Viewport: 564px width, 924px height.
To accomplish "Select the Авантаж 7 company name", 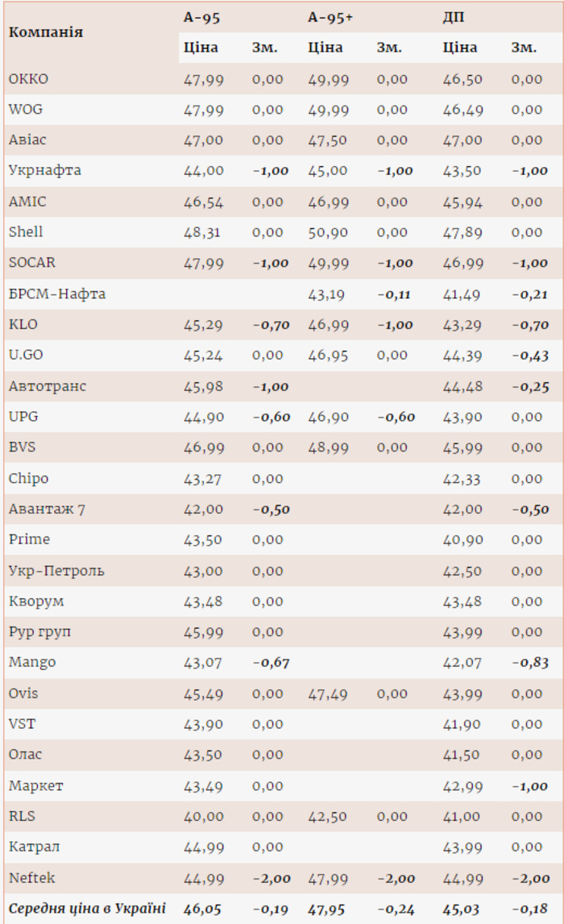I will pos(47,509).
